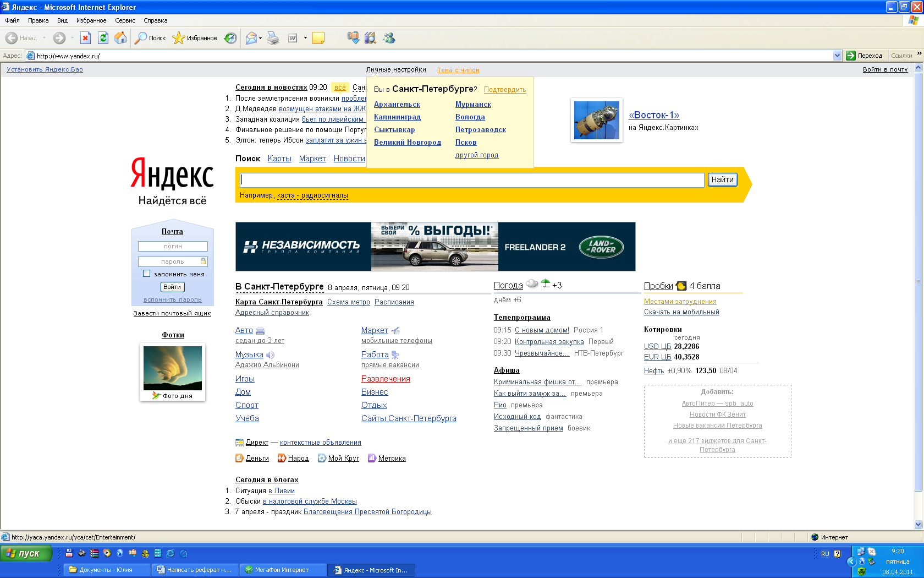Click the Директ icon
This screenshot has width=924, height=578.
pyautogui.click(x=239, y=443)
